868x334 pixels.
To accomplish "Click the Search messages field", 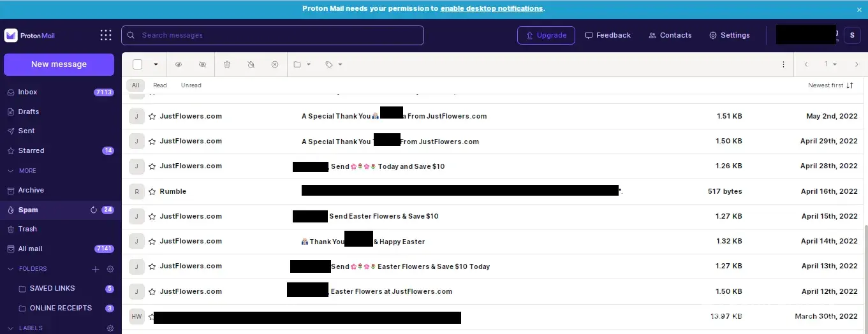I will tap(272, 35).
